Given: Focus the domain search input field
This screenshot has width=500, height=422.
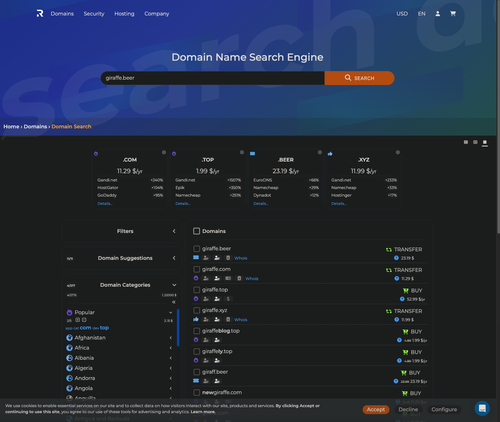Looking at the screenshot, I should (x=213, y=78).
